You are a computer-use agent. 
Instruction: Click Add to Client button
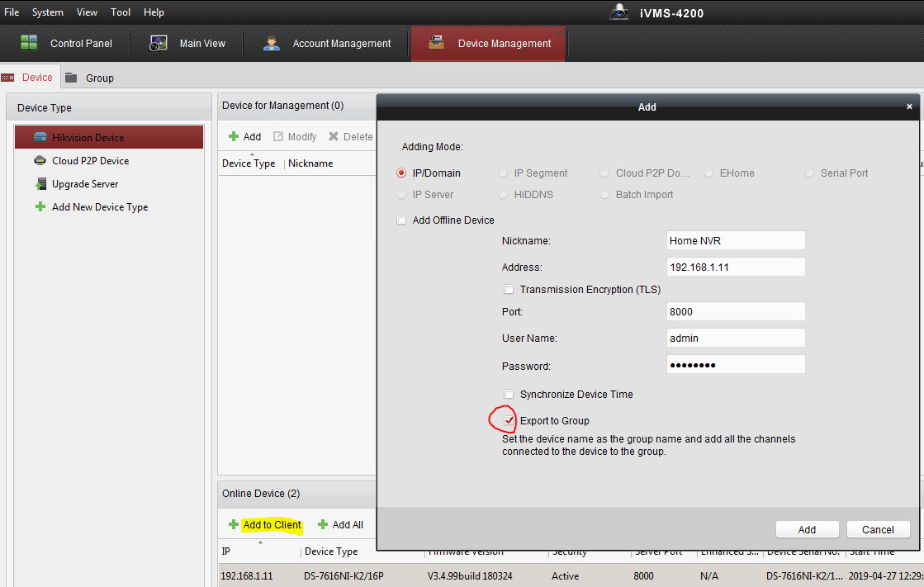click(272, 525)
